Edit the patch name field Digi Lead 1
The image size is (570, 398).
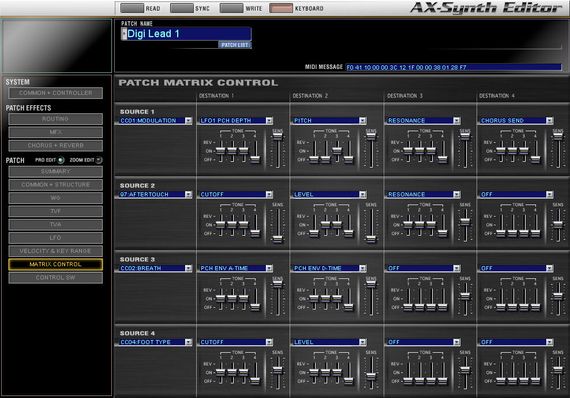tap(186, 34)
